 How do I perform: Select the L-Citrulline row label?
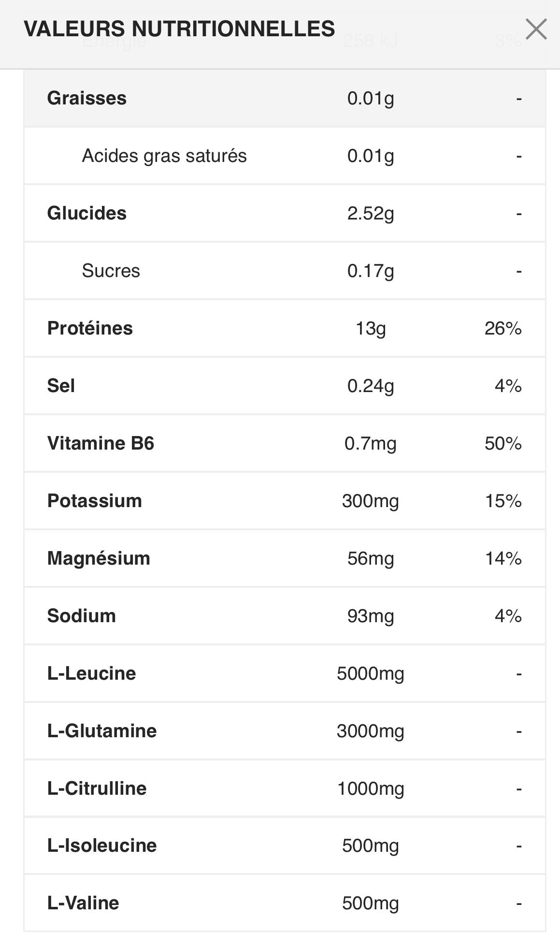click(x=97, y=788)
